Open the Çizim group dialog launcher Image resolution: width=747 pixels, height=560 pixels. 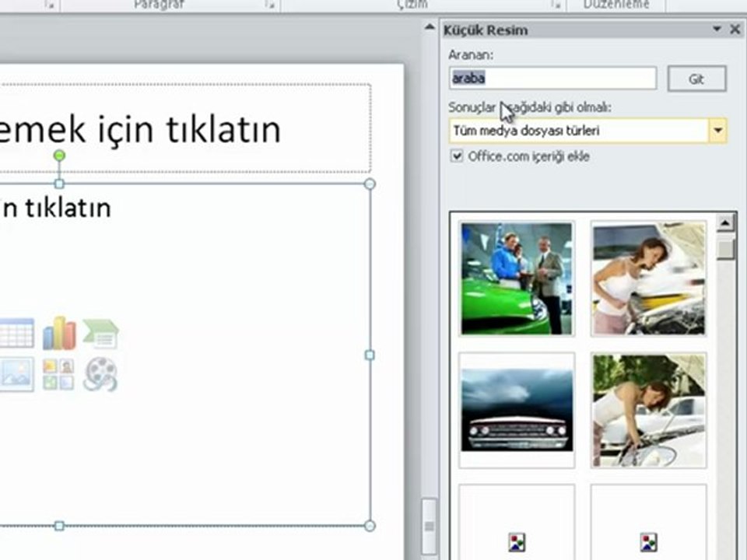(x=556, y=5)
